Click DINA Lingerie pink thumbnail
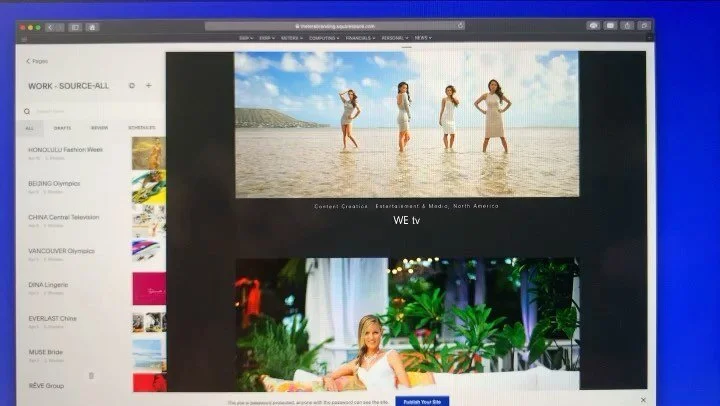This screenshot has width=720, height=406. point(149,288)
